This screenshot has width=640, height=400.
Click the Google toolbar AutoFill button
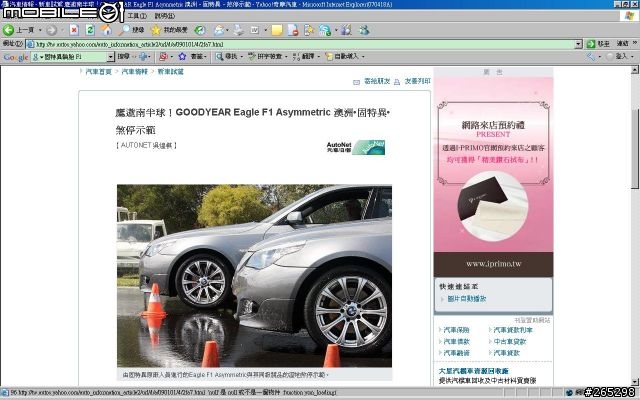[x=342, y=56]
